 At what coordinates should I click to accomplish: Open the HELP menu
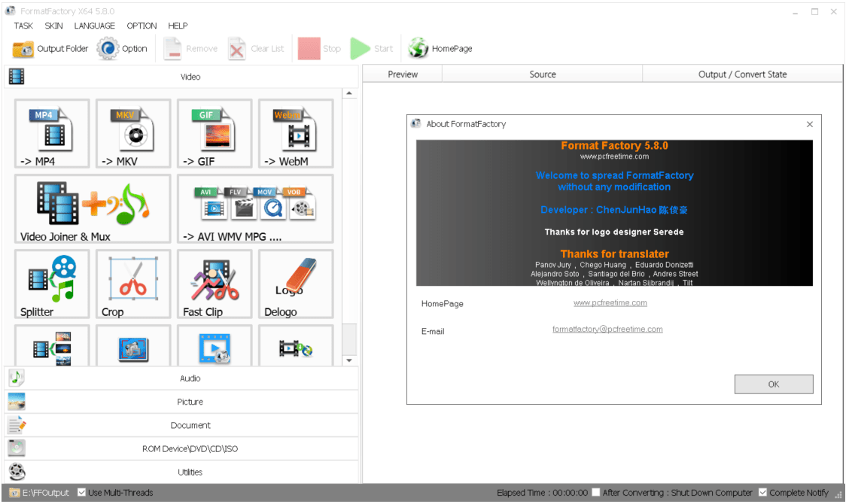[178, 26]
